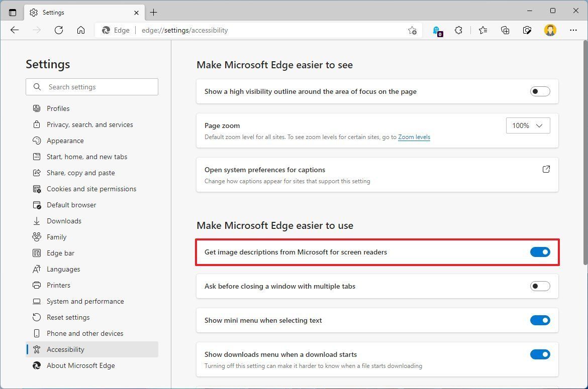Screen dimensions: 588x389
Task: Click the password monitor ghost icon
Action: pos(436,30)
